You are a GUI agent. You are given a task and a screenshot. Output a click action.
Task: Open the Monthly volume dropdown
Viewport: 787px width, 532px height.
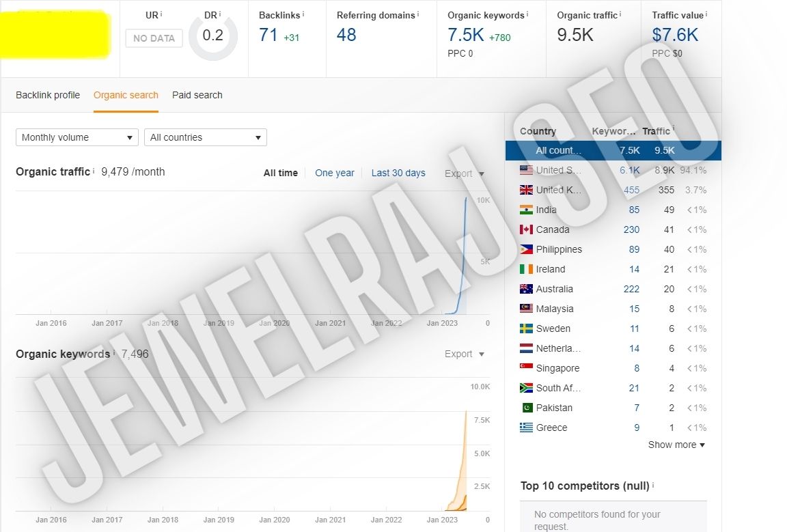click(x=77, y=137)
